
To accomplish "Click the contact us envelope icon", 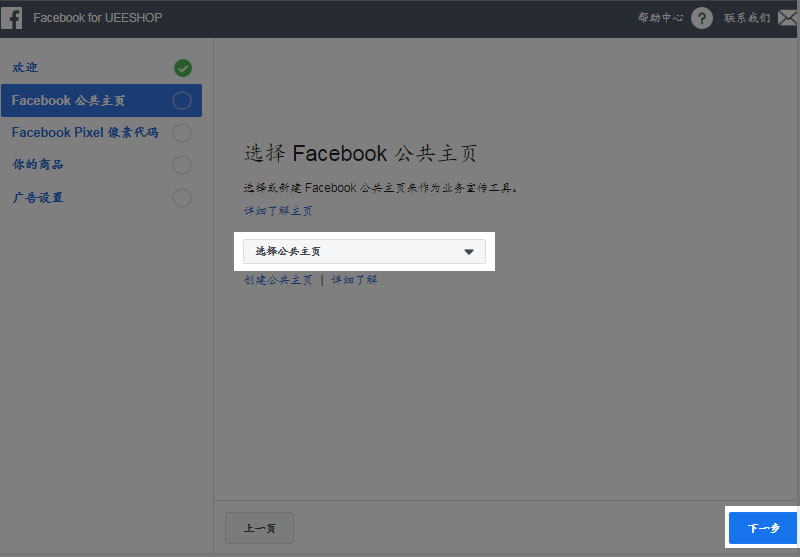I will click(x=787, y=18).
